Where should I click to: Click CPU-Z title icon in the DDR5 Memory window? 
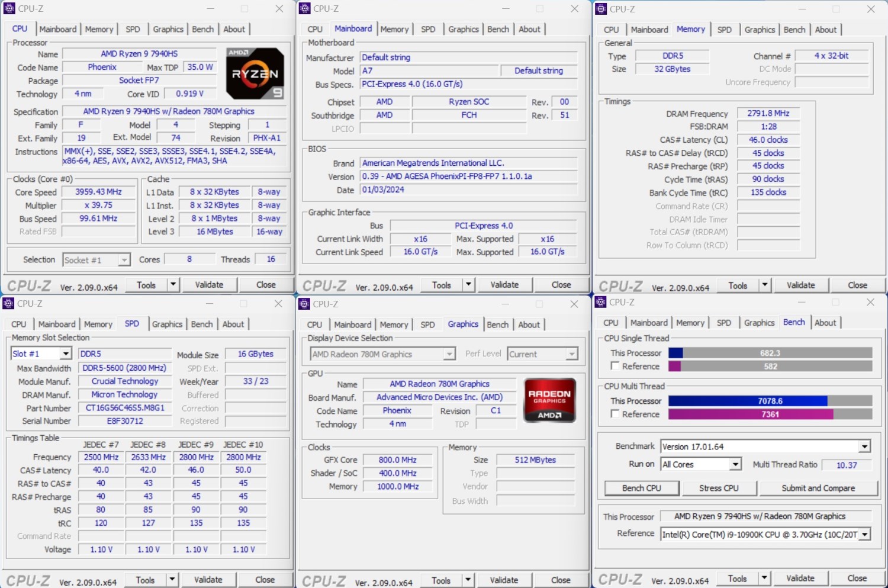601,9
